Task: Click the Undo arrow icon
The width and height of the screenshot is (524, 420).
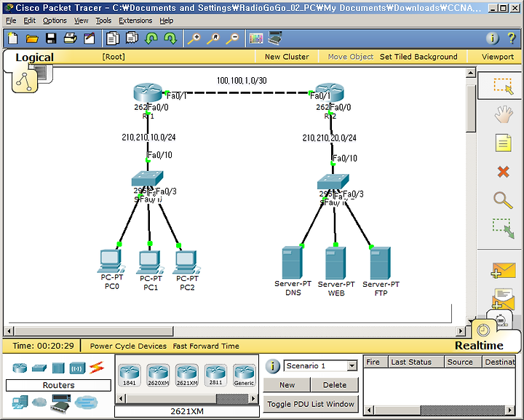Action: pos(151,39)
